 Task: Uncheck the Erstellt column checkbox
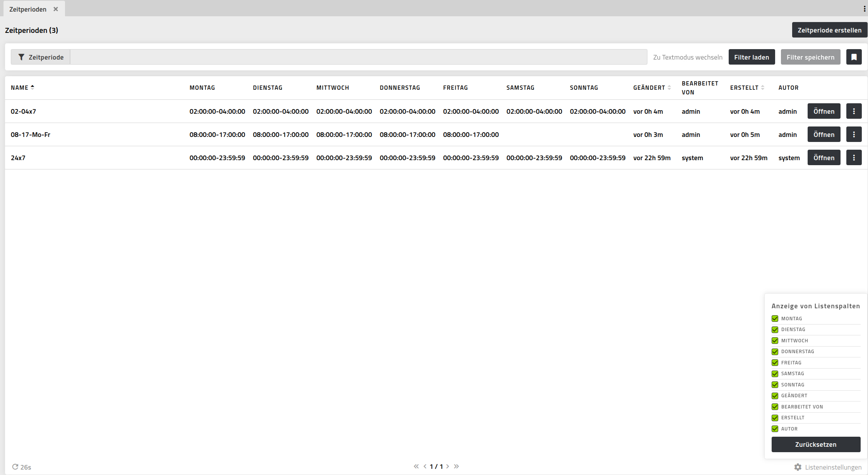[775, 418]
